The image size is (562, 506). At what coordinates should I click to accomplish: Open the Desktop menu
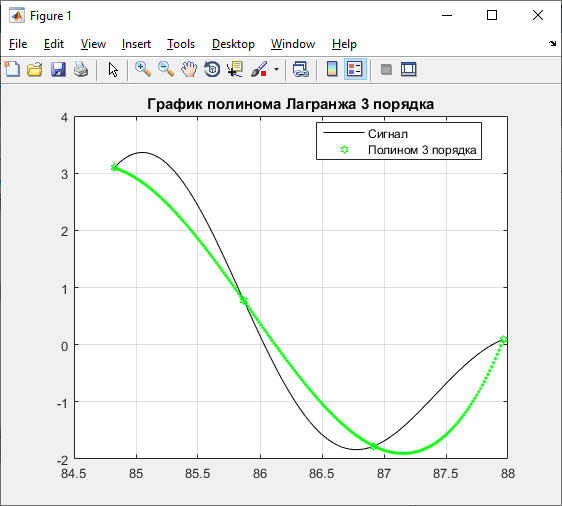click(x=233, y=44)
